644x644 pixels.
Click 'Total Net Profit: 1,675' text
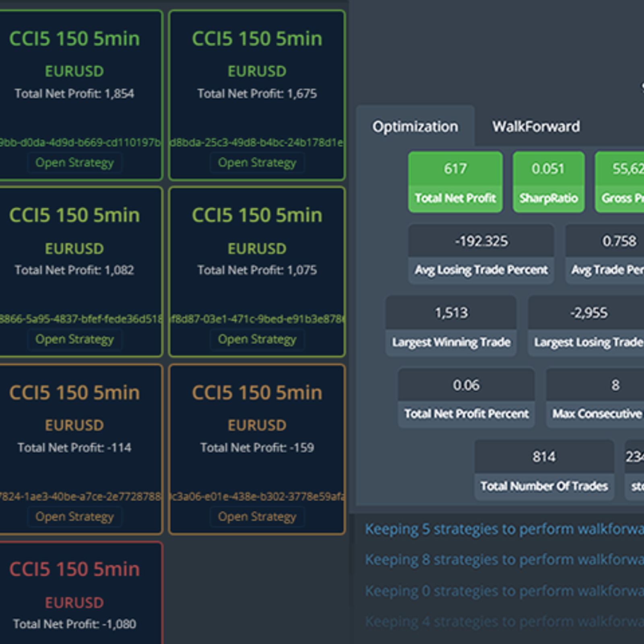pos(257,94)
